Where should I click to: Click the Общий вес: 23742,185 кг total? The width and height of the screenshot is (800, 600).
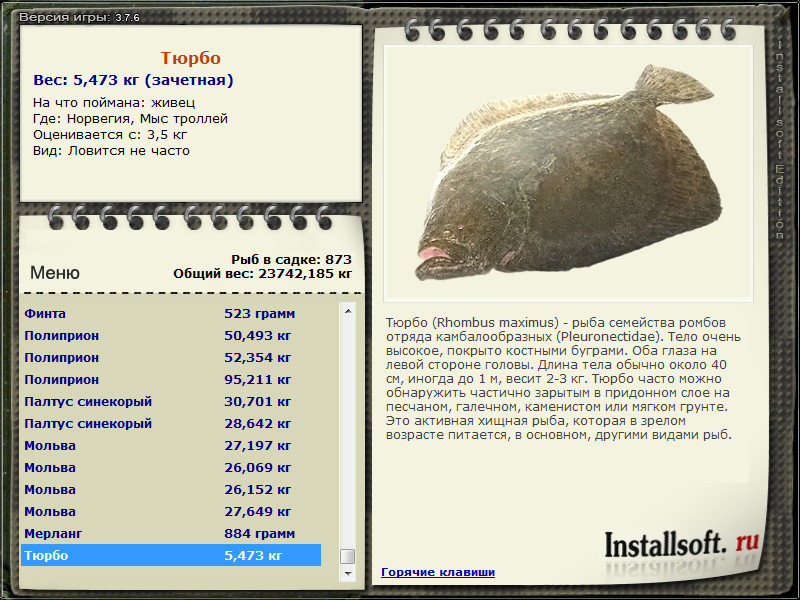tap(262, 274)
